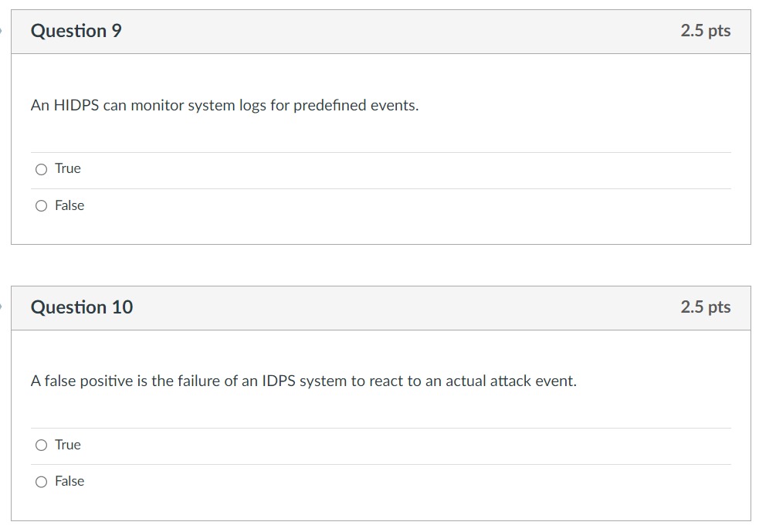
Task: Click the 'Question 10' header title
Action: [x=82, y=307]
